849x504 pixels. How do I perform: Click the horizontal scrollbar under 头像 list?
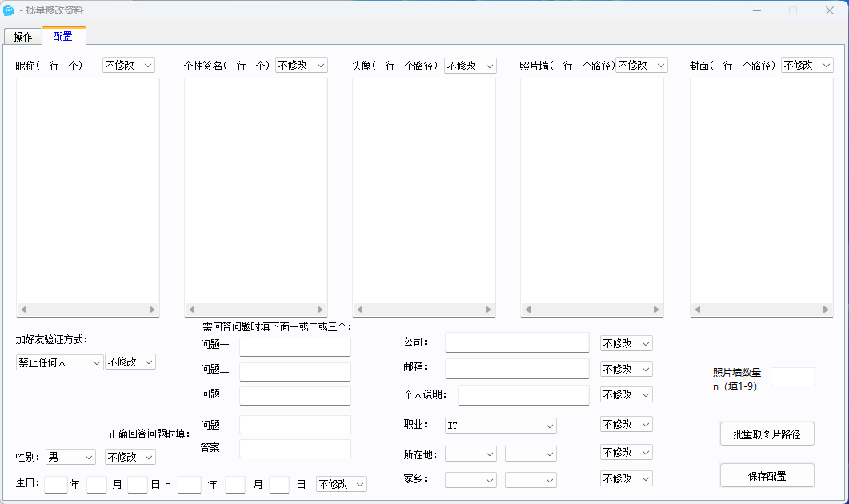[423, 310]
